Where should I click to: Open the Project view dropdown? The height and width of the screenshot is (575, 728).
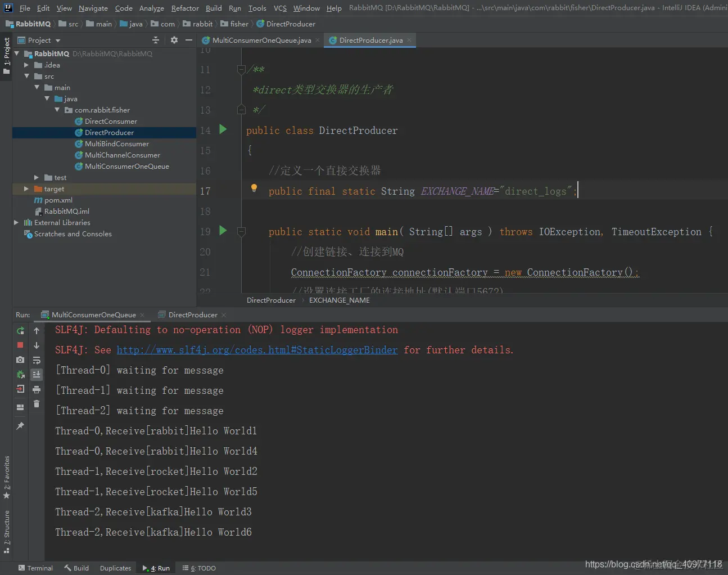(x=58, y=41)
